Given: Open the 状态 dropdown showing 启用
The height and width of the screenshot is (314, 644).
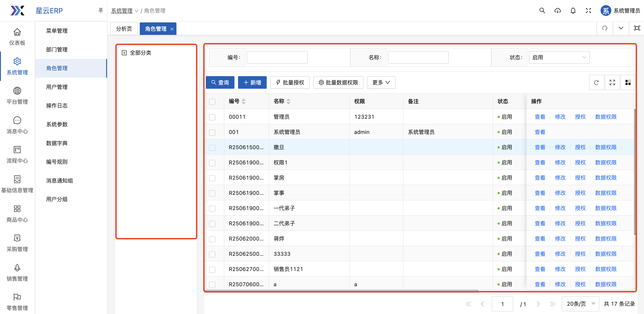Looking at the screenshot, I should point(559,58).
